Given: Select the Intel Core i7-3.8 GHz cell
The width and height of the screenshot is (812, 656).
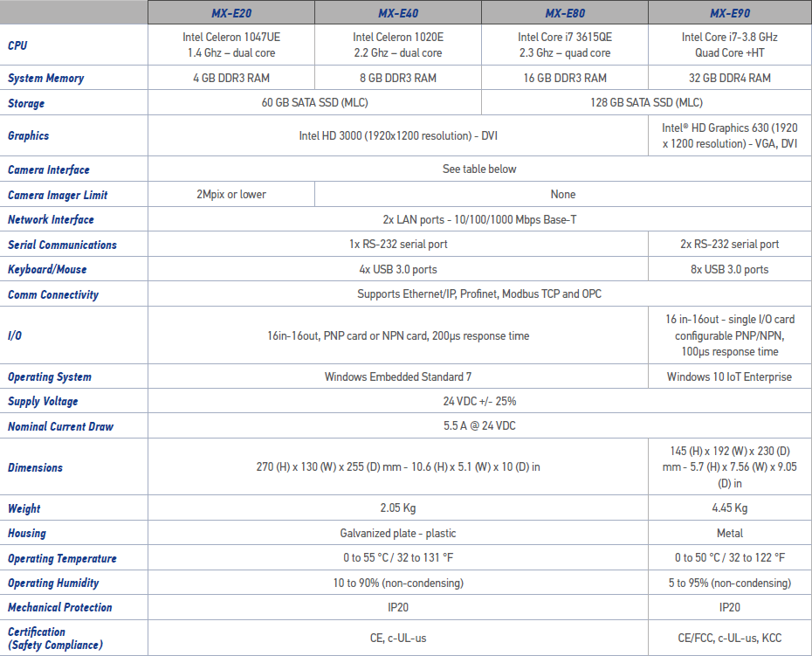Looking at the screenshot, I should tap(730, 45).
